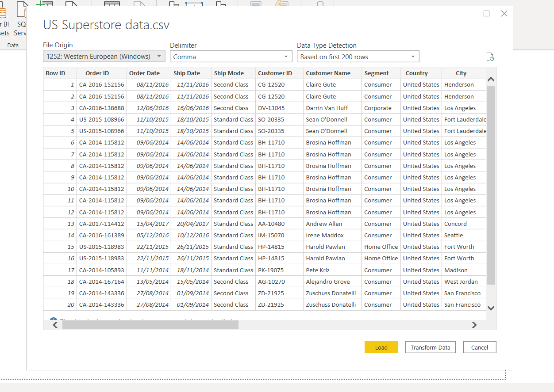Open the Data Type Detection dropdown

pos(358,57)
